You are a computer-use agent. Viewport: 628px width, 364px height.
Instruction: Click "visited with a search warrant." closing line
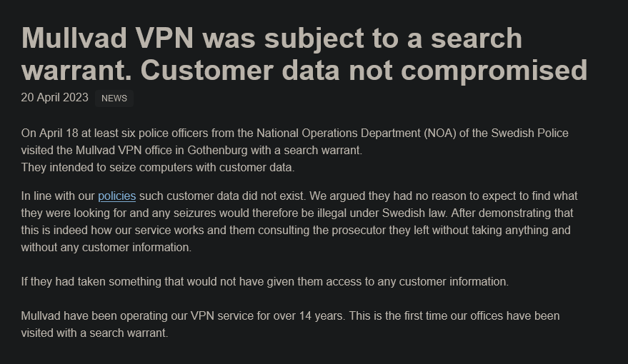click(94, 333)
